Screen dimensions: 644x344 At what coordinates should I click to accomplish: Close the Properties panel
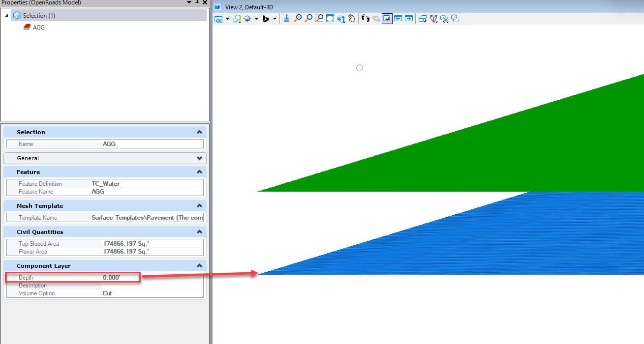205,2
